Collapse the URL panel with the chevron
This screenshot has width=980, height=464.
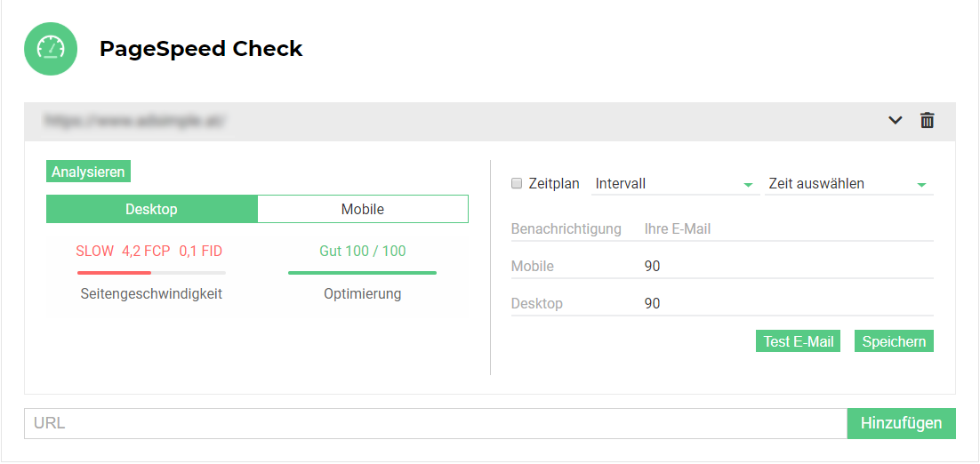(896, 120)
